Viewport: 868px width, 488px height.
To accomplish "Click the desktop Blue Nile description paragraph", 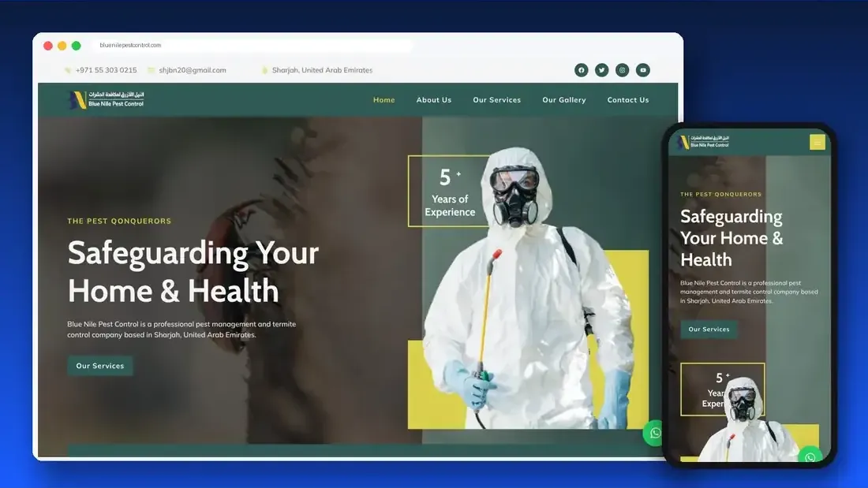I will 181,330.
